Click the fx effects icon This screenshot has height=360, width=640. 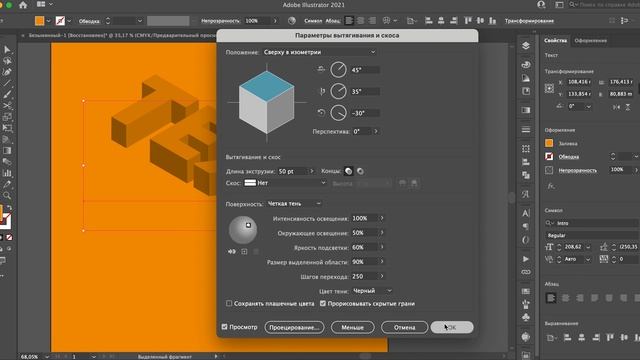[x=551, y=186]
